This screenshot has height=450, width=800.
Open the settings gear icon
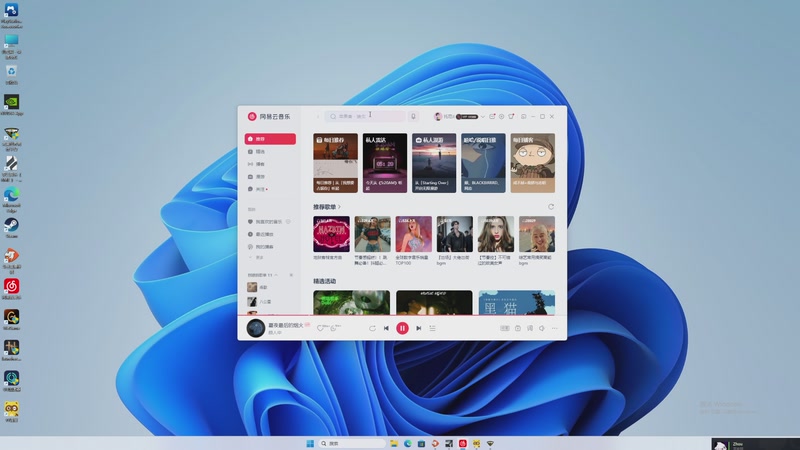[x=502, y=116]
